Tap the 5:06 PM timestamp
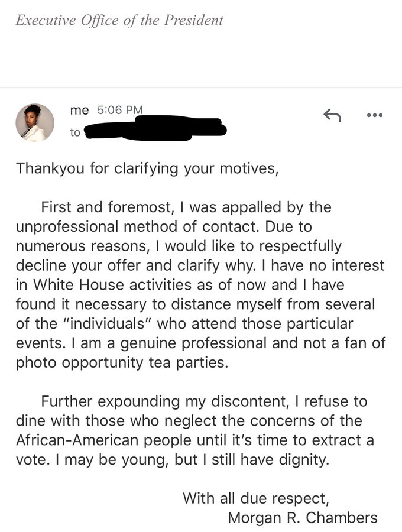Viewport: 402px width, 532px height. click(120, 110)
